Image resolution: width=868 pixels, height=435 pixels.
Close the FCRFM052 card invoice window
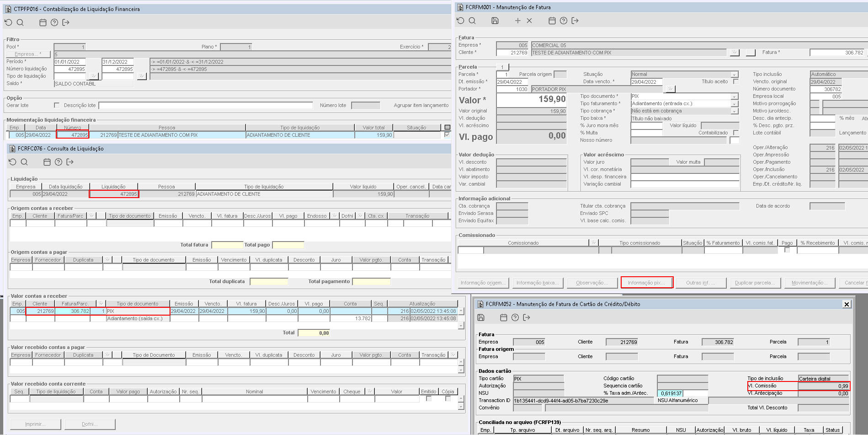pyautogui.click(x=847, y=304)
